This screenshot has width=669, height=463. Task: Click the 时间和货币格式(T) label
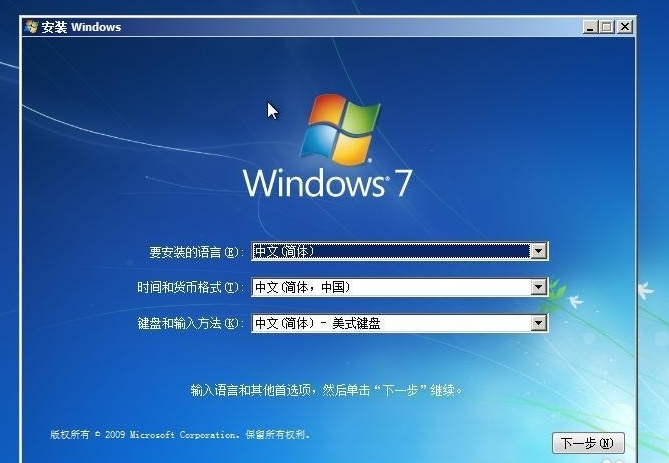pyautogui.click(x=190, y=287)
